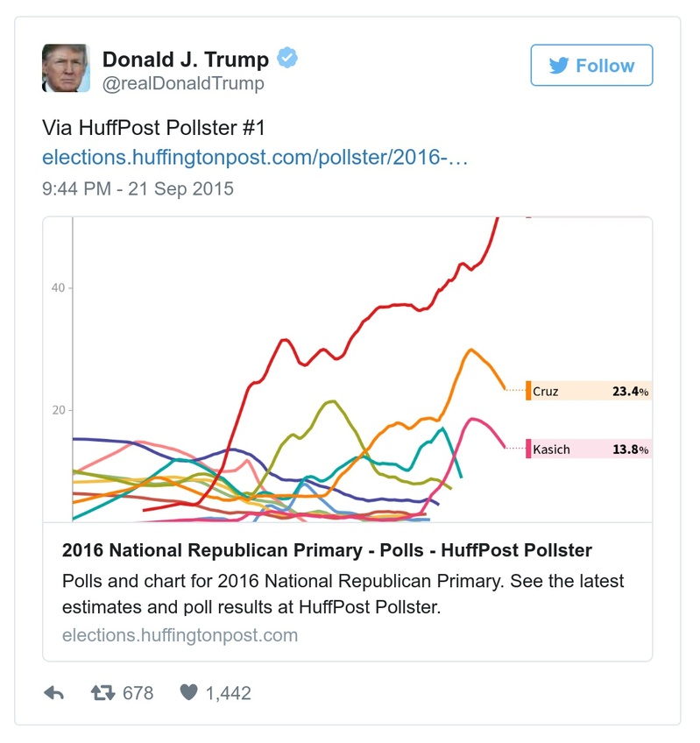Select the Cruz 23.4% label
This screenshot has height=743, width=700.
pyautogui.click(x=594, y=391)
